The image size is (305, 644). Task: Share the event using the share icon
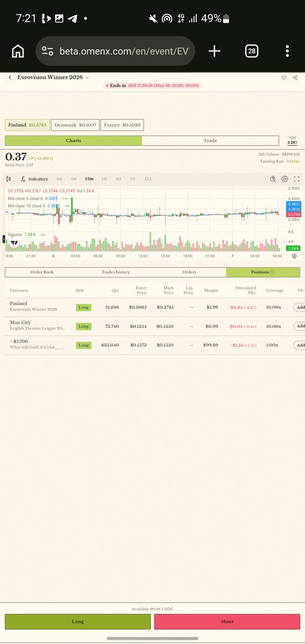point(295,77)
